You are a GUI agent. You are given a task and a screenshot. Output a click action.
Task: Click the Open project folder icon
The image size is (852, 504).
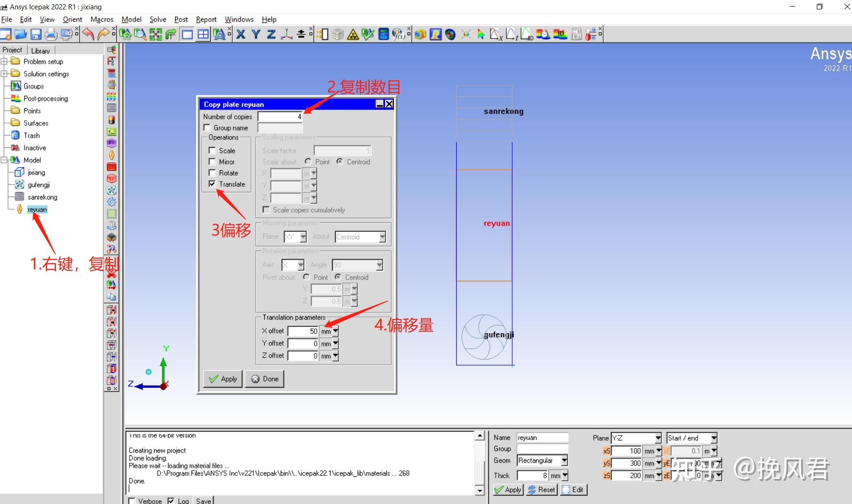(x=21, y=34)
